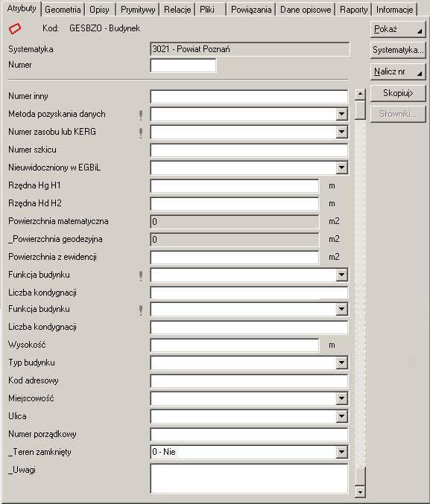Expand Metoda pozyskania danych dropdown
The height and width of the screenshot is (504, 430).
(341, 114)
